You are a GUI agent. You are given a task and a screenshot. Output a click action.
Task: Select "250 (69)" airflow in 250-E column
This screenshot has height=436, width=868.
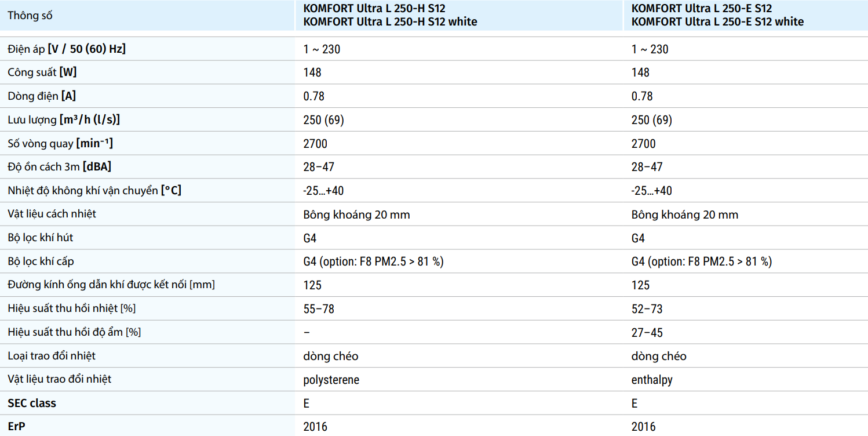coord(652,120)
